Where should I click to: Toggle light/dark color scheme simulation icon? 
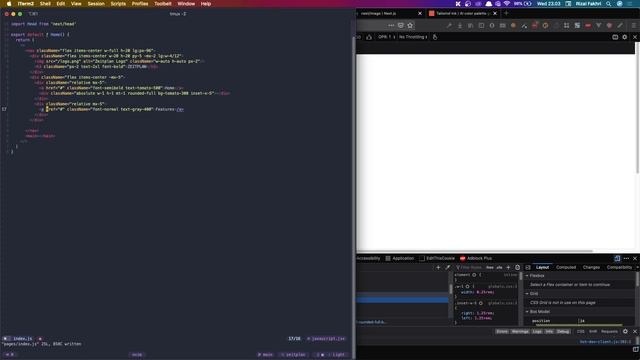click(x=518, y=267)
